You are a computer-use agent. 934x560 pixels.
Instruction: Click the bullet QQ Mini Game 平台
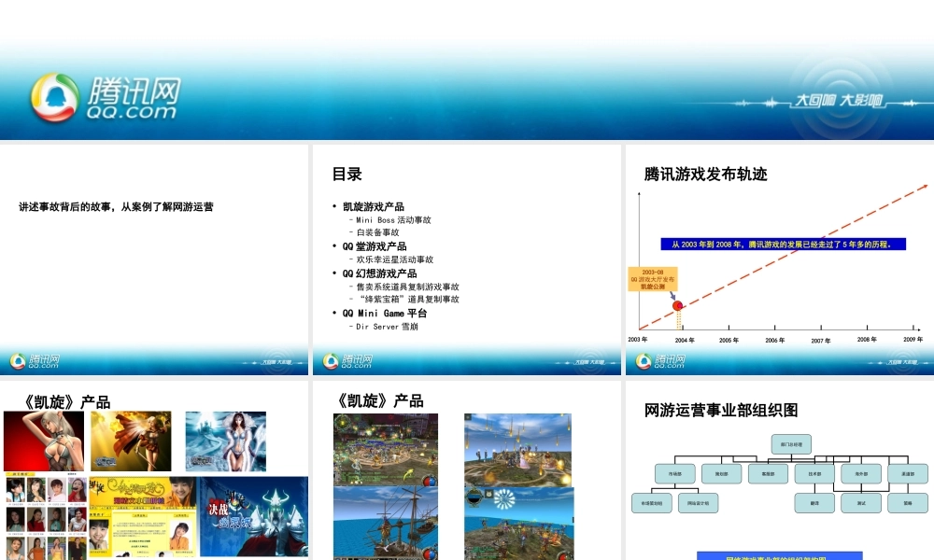click(384, 313)
